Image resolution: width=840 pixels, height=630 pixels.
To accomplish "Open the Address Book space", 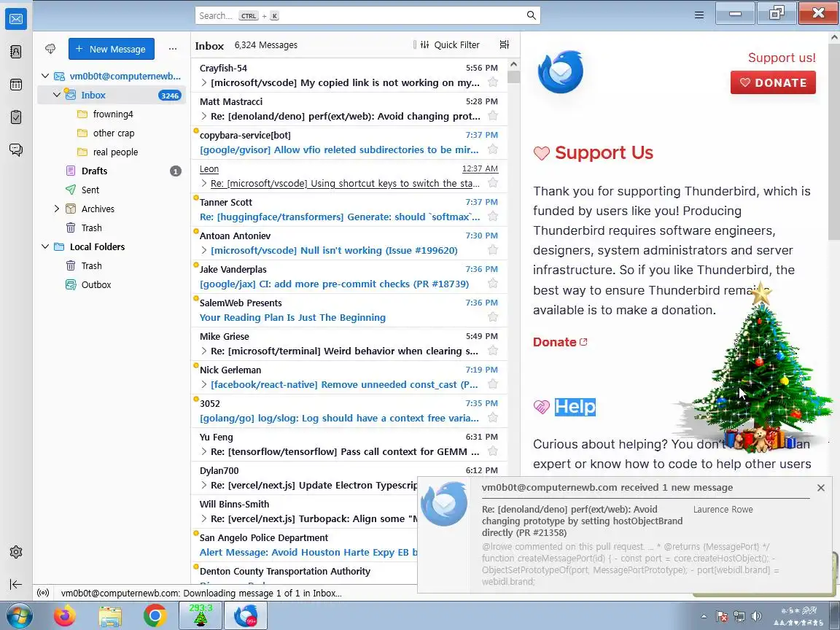I will tap(16, 52).
